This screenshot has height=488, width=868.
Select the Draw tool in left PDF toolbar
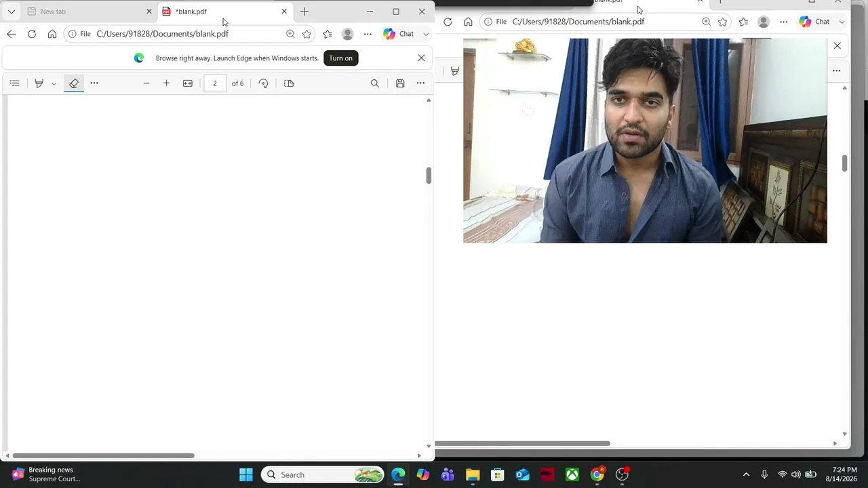tap(39, 83)
